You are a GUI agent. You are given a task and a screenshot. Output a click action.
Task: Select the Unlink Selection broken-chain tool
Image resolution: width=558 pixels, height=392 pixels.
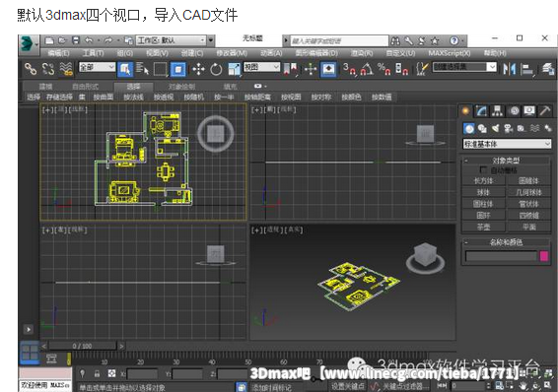(48, 69)
